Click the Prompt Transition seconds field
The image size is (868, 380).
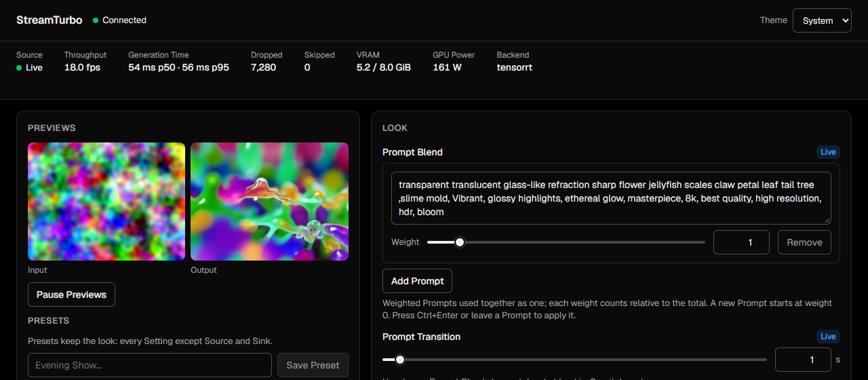[x=803, y=360]
